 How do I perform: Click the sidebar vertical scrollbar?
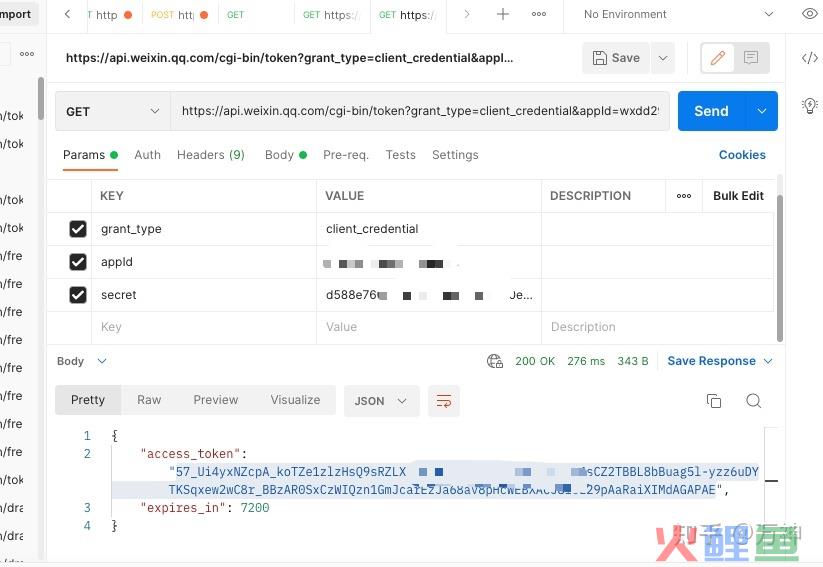41,98
